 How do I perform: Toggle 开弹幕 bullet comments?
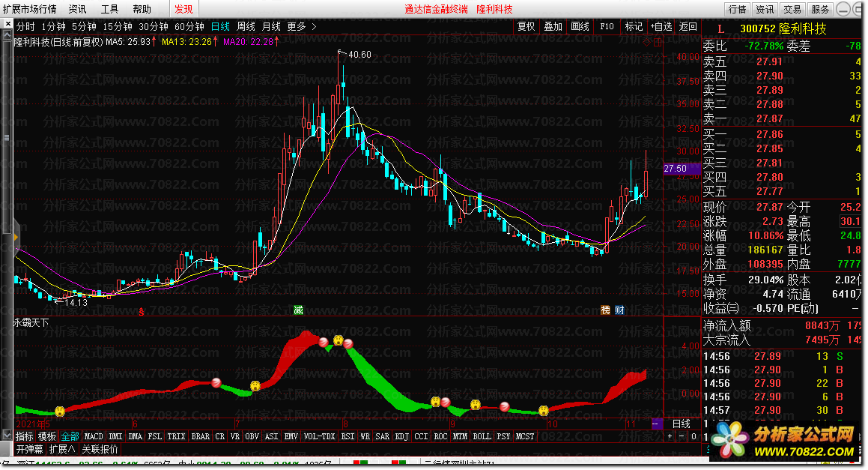[30, 449]
